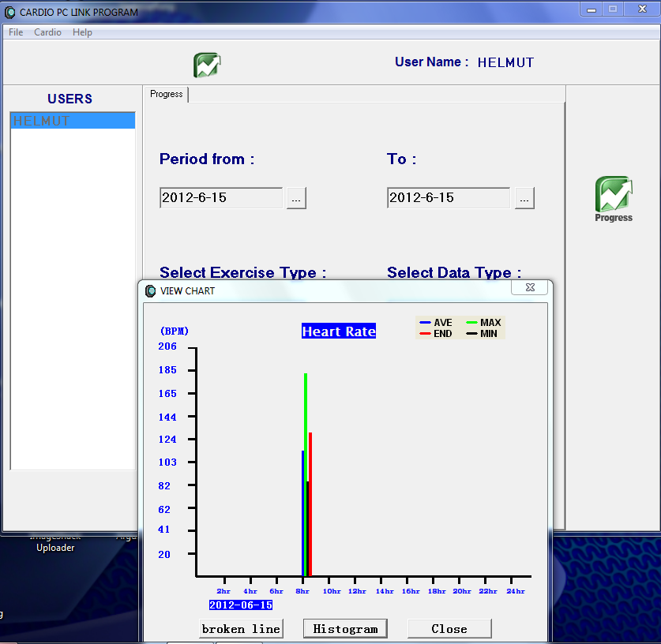Click the green chart icon in header
The image size is (661, 644).
[207, 65]
